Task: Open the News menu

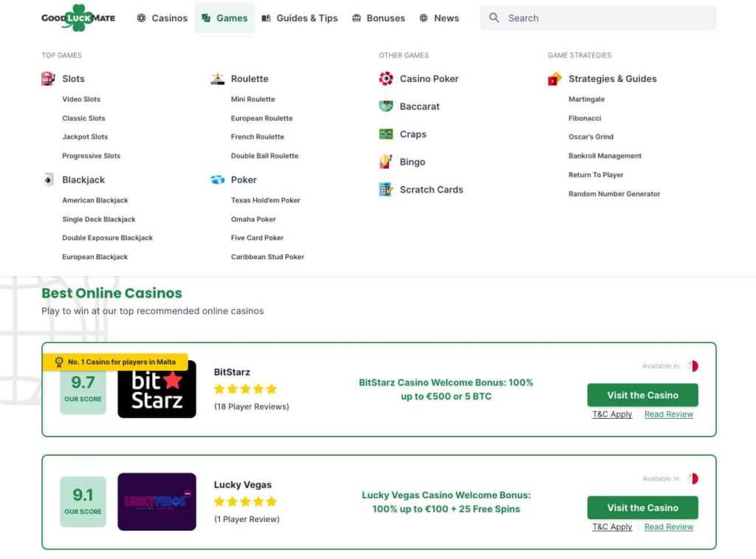Action: [x=439, y=18]
